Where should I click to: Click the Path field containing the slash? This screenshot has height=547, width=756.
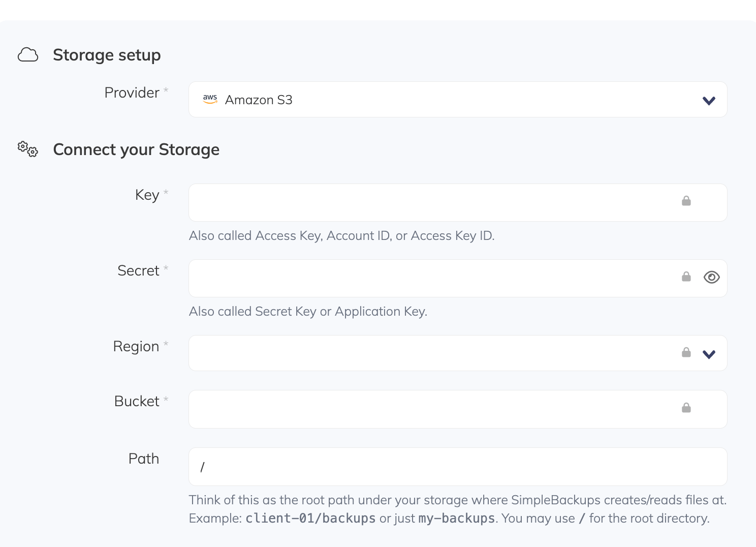[x=406, y=466]
